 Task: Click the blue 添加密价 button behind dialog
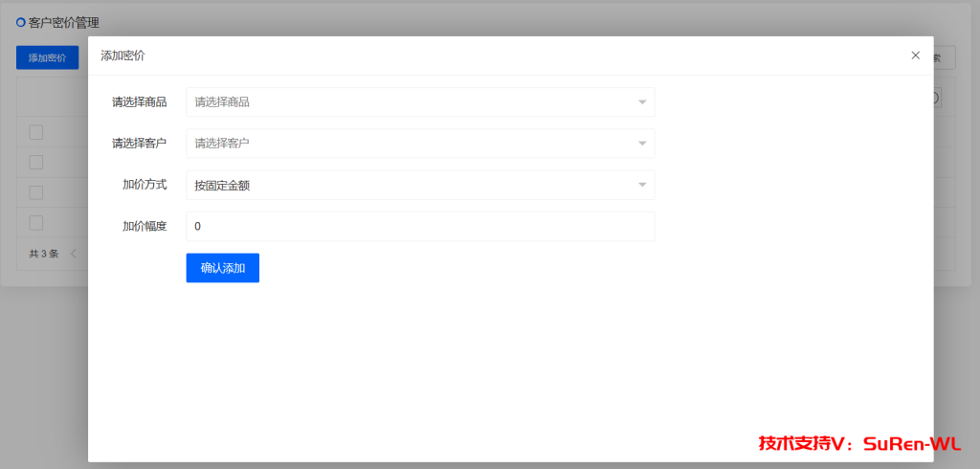point(48,57)
